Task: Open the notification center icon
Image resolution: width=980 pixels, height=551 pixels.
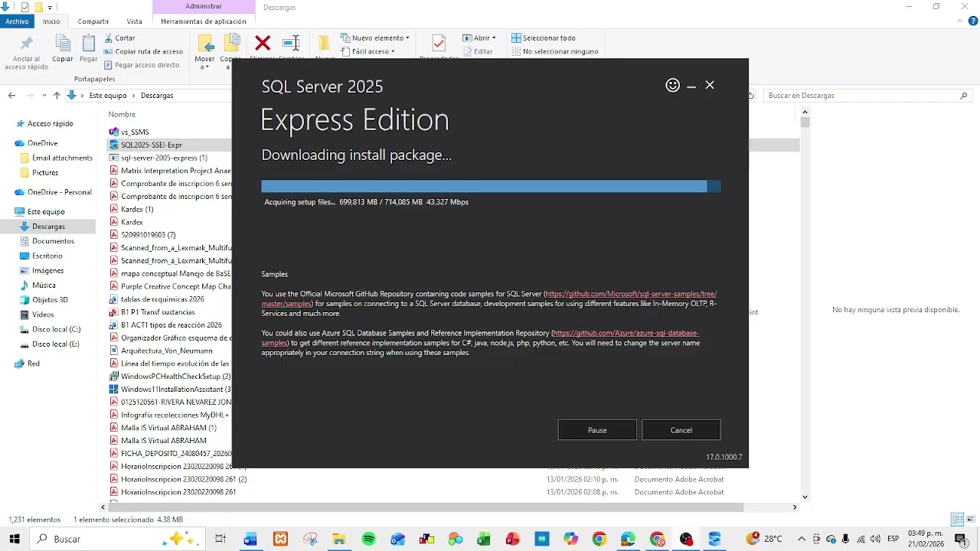Action: (962, 539)
